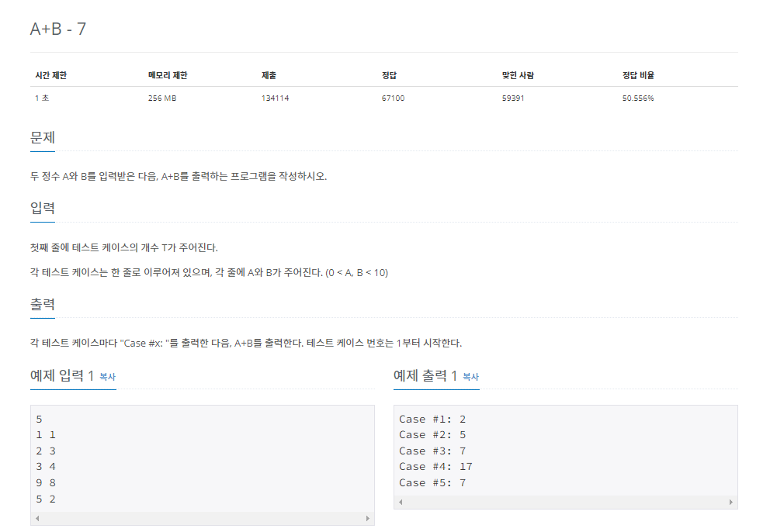
Task: Click the 복사 link beside 예제 출력 1
Action: (470, 377)
